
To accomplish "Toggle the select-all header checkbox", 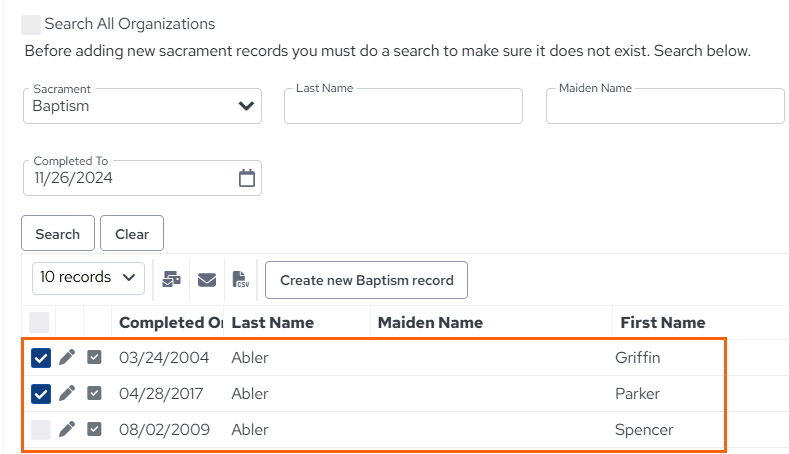I will pyautogui.click(x=39, y=323).
